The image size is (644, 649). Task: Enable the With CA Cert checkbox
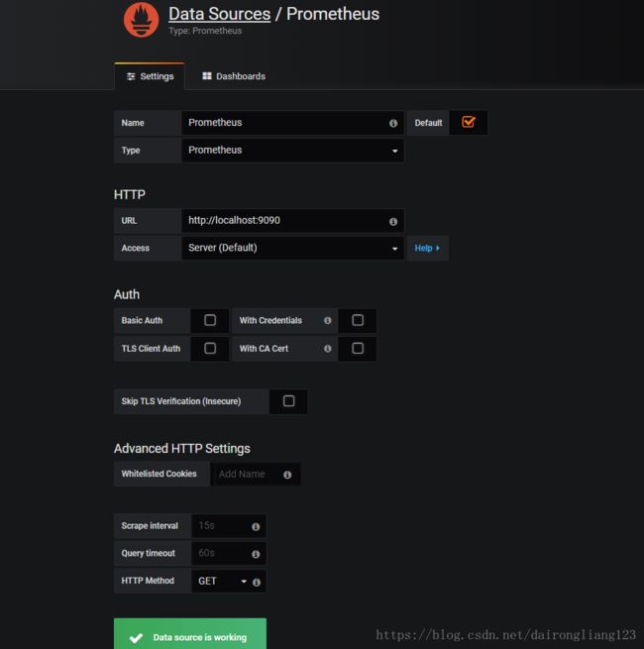tap(358, 348)
